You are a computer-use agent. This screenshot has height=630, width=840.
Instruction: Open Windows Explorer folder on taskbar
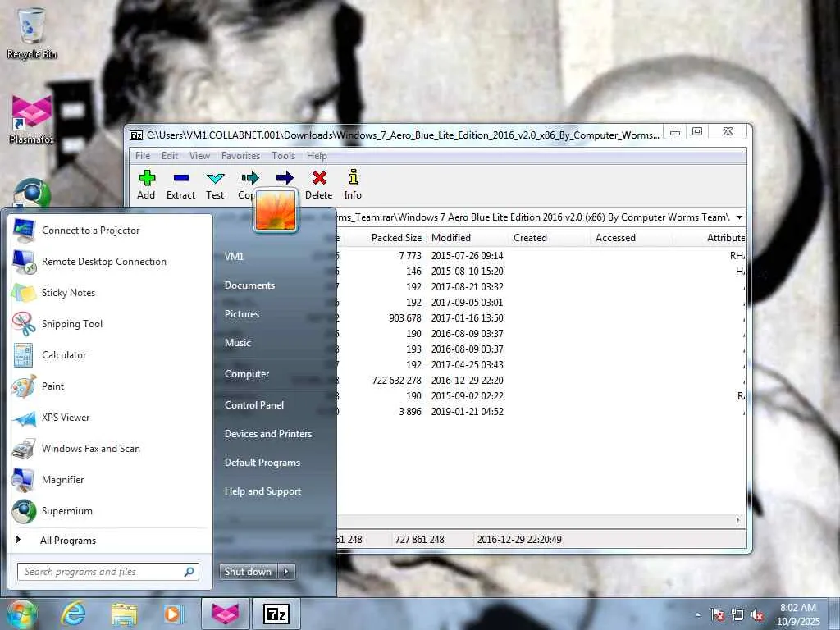click(124, 614)
